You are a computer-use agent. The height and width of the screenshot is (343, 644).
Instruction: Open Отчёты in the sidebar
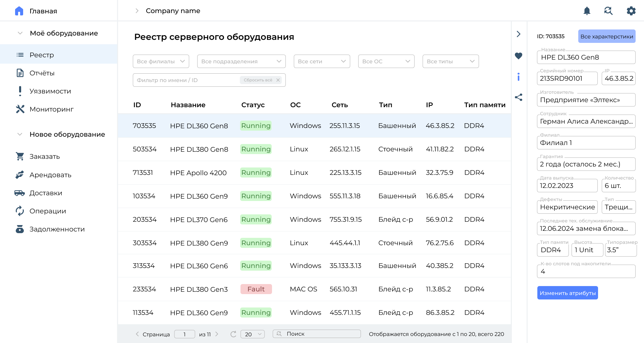pos(42,73)
